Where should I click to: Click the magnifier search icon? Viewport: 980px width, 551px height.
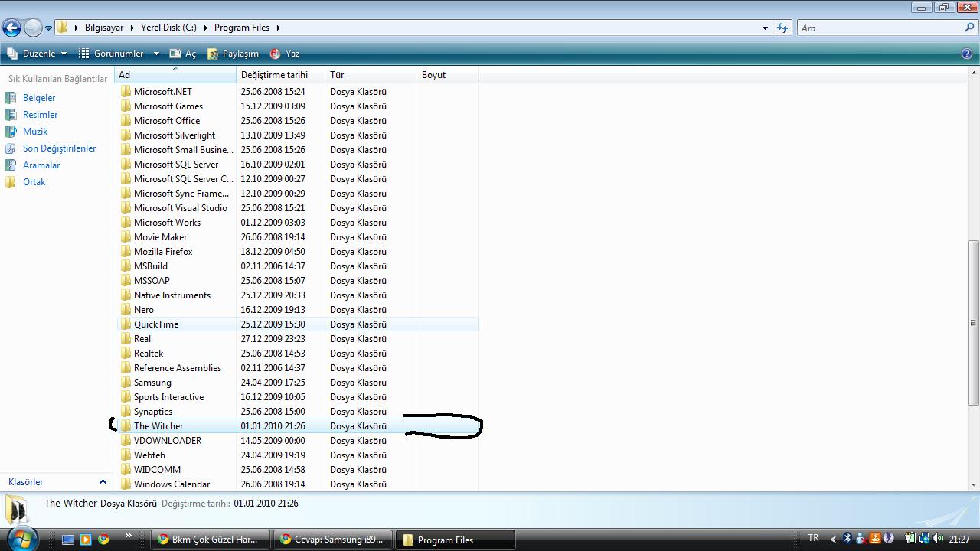[x=970, y=28]
